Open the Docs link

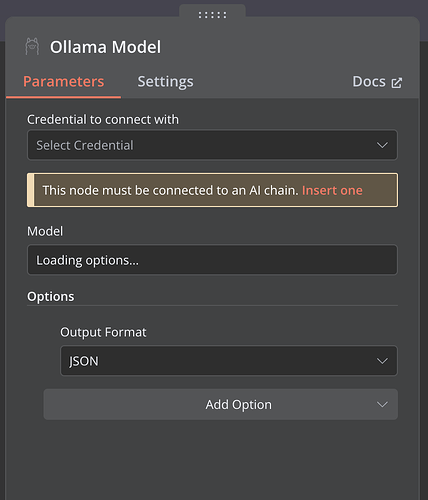pos(377,82)
